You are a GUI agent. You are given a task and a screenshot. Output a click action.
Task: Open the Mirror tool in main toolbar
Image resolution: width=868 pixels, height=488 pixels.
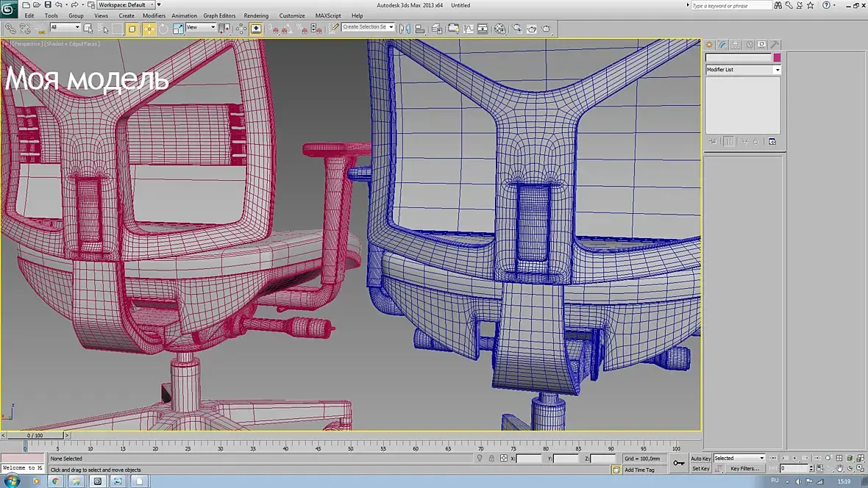tap(405, 29)
